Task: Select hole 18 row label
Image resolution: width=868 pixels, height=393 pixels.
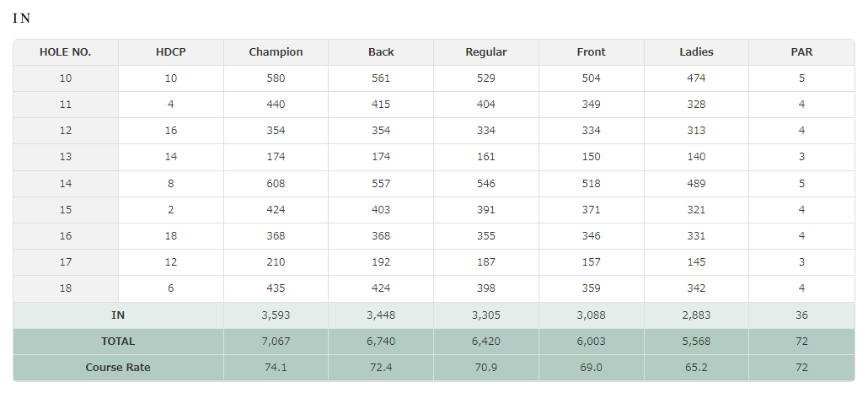Action: [x=66, y=288]
